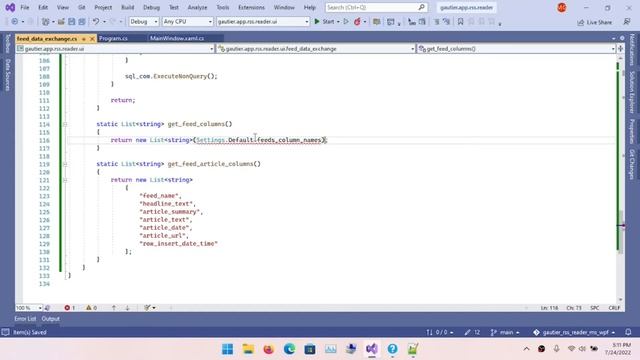Open the File menu

tap(24, 7)
